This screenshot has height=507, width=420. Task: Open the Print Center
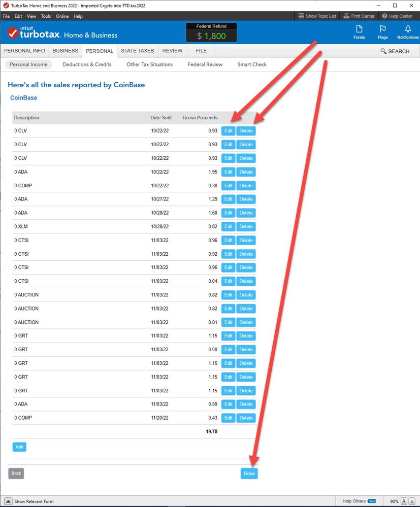pyautogui.click(x=359, y=16)
